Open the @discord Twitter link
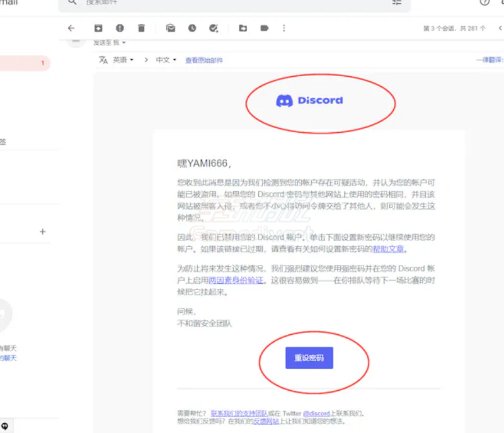 tap(316, 413)
